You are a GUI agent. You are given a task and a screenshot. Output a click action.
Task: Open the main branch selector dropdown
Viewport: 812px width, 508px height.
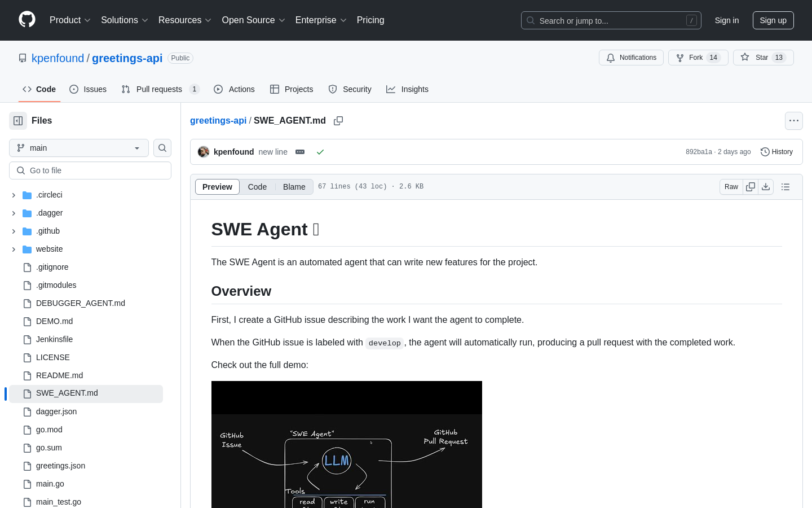pyautogui.click(x=79, y=148)
